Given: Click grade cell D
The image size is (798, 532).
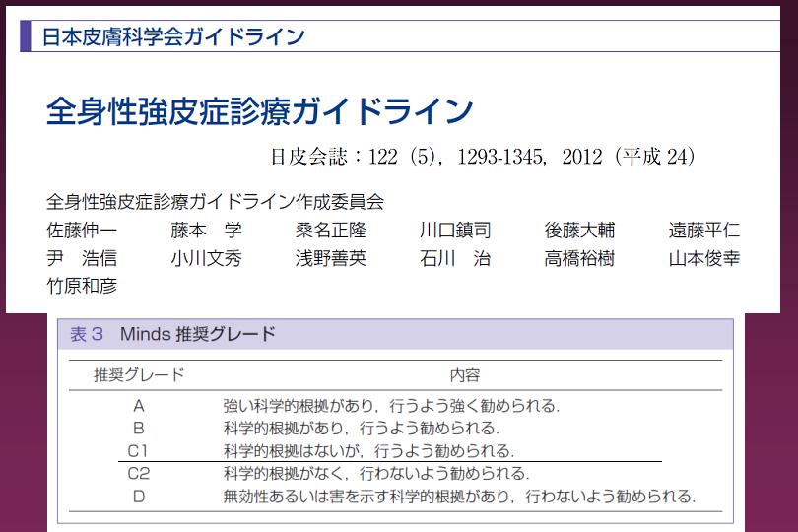Looking at the screenshot, I should point(139,496).
